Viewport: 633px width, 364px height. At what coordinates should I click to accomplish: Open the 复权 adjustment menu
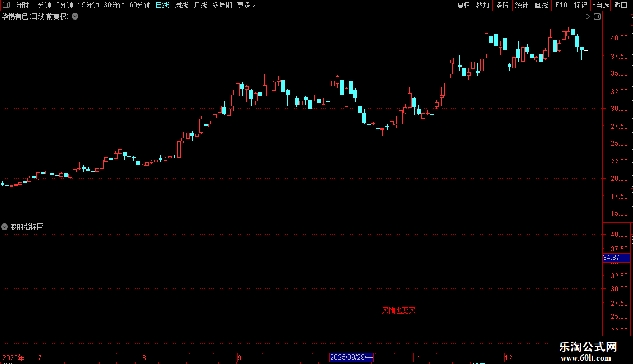[x=463, y=5]
